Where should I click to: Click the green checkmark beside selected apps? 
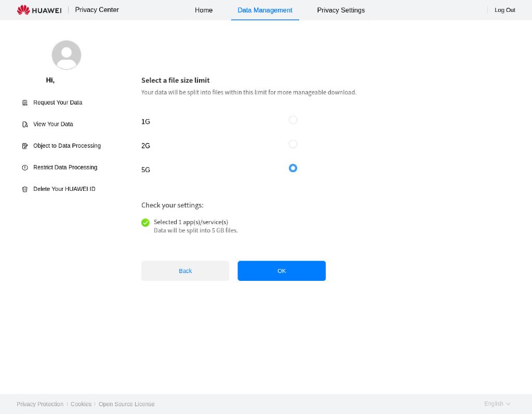tap(145, 222)
